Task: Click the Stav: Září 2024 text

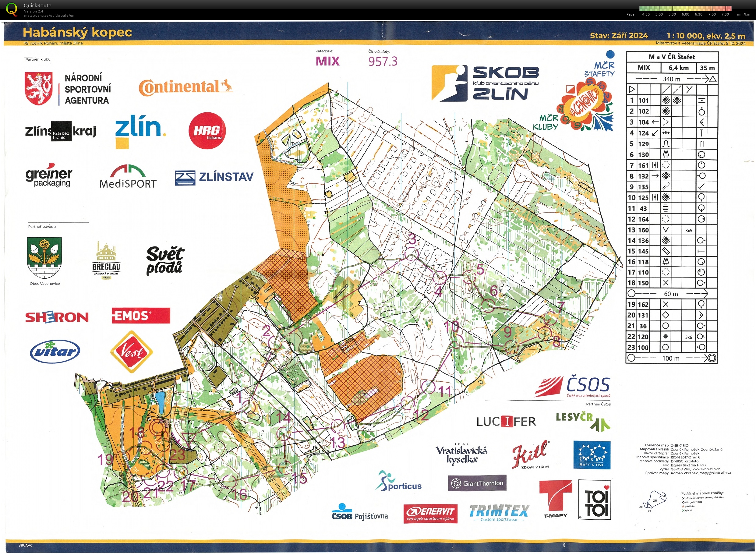Action: coord(619,36)
